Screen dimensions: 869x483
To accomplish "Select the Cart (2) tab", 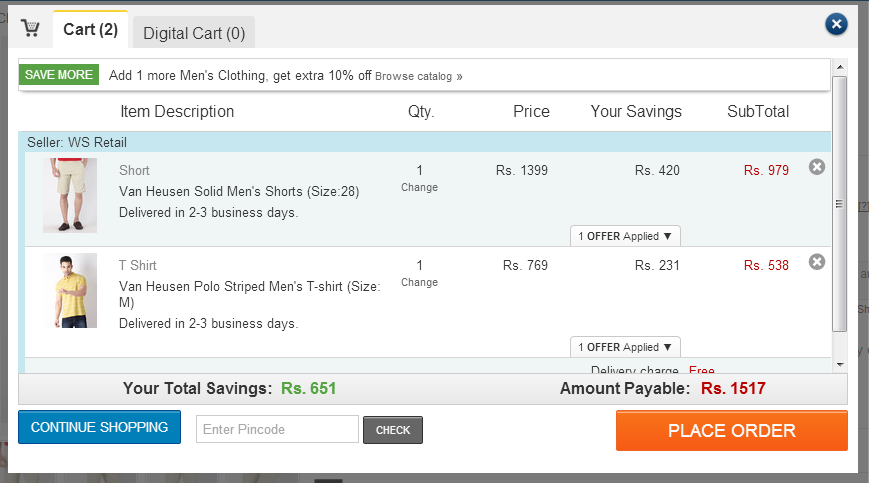I will (90, 29).
